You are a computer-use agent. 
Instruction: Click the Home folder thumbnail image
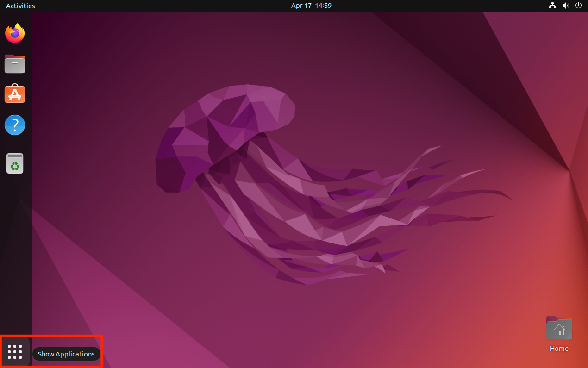pos(559,328)
